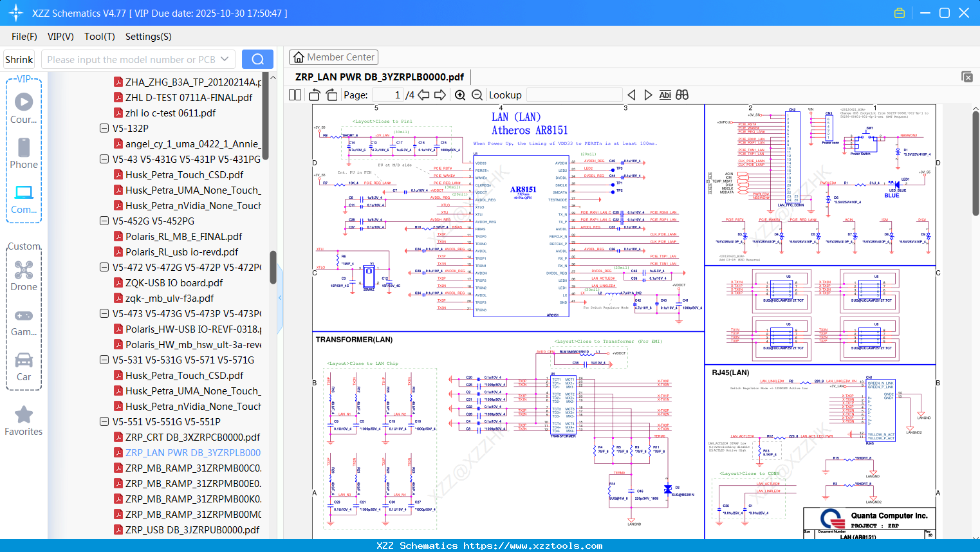
Task: Toggle the Abi match-word option
Action: [665, 95]
